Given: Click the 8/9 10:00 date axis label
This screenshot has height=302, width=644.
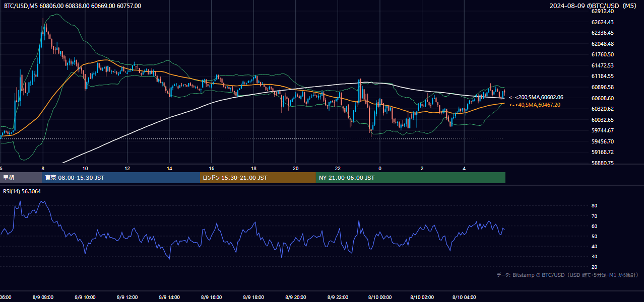Looking at the screenshot, I should pos(85,297).
